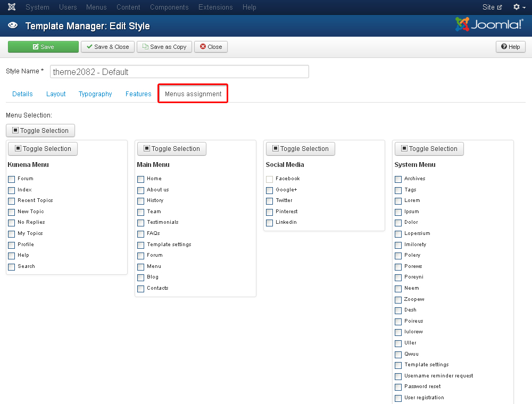532x404 pixels.
Task: Open the Help toolbar button
Action: [x=511, y=47]
